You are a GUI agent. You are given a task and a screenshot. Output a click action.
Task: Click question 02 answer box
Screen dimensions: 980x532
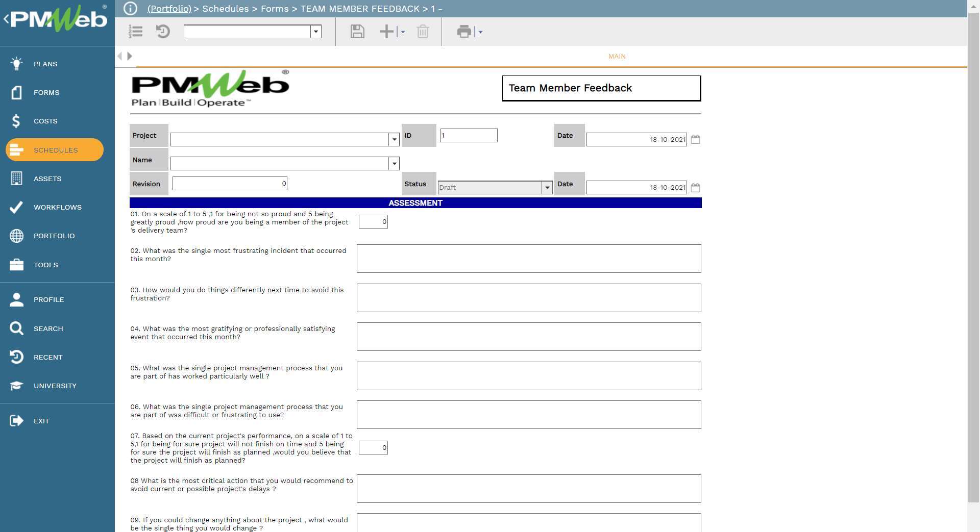point(529,259)
